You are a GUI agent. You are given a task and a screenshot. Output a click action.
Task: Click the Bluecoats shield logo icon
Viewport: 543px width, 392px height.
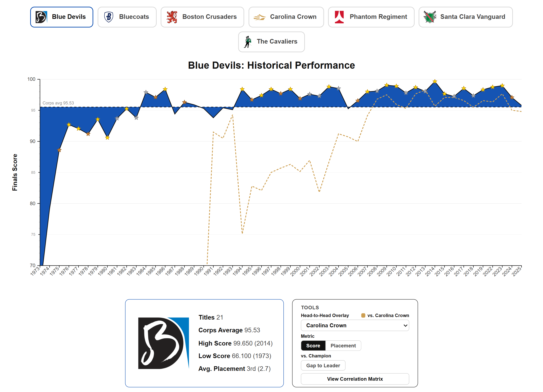pyautogui.click(x=109, y=17)
